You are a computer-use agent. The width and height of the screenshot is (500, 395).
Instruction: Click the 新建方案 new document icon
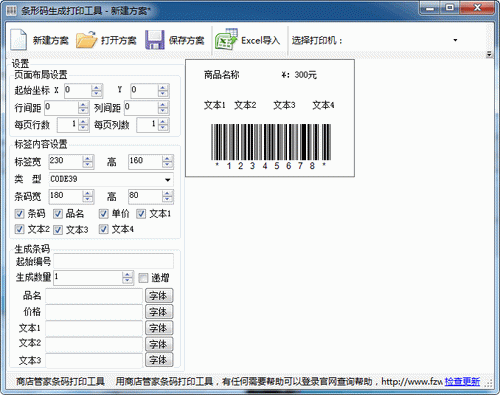pyautogui.click(x=18, y=40)
